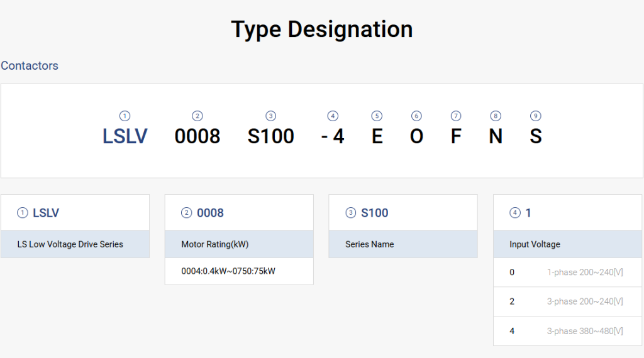Image resolution: width=644 pixels, height=358 pixels.
Task: Click circled number 4 above '- 4'
Action: pyautogui.click(x=333, y=116)
